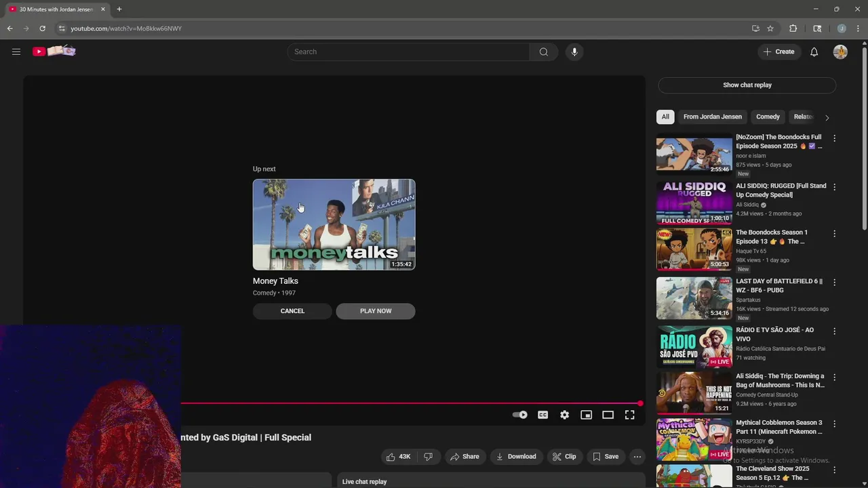Image resolution: width=868 pixels, height=488 pixels.
Task: Switch to miniplayer mode
Action: [x=586, y=415]
